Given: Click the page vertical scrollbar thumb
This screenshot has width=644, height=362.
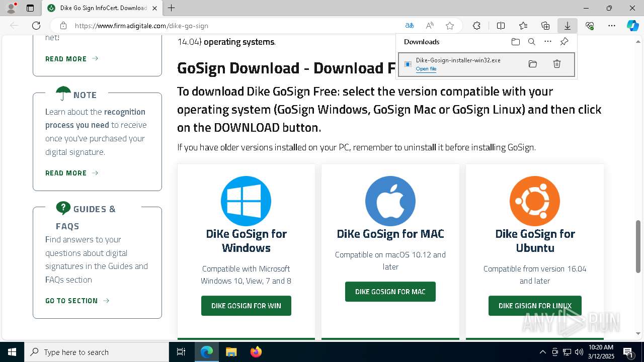Looking at the screenshot, I should pyautogui.click(x=638, y=246).
